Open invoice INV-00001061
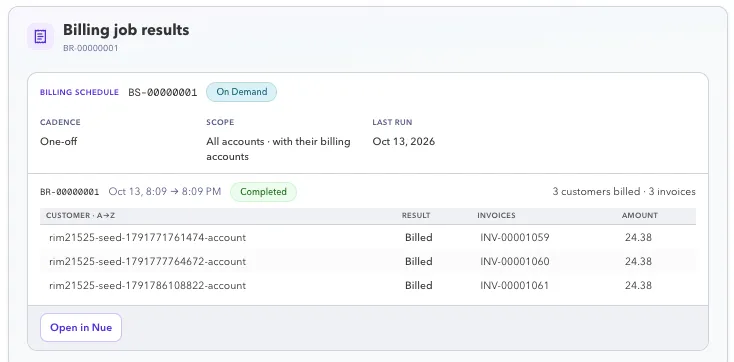Image resolution: width=734 pixels, height=362 pixels. coord(514,285)
